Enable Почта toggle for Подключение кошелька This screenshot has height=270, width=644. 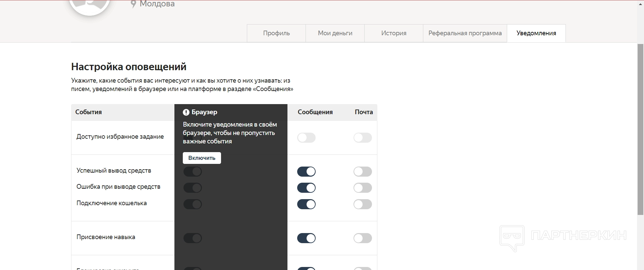tap(363, 204)
